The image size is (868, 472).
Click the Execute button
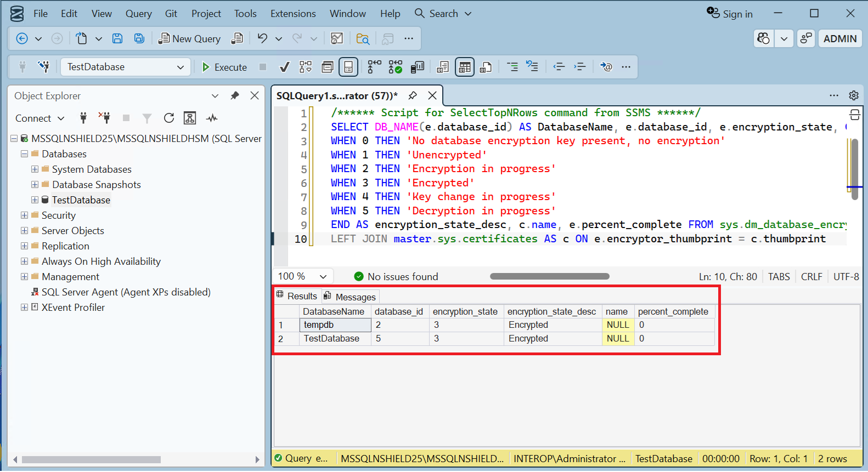pyautogui.click(x=224, y=67)
